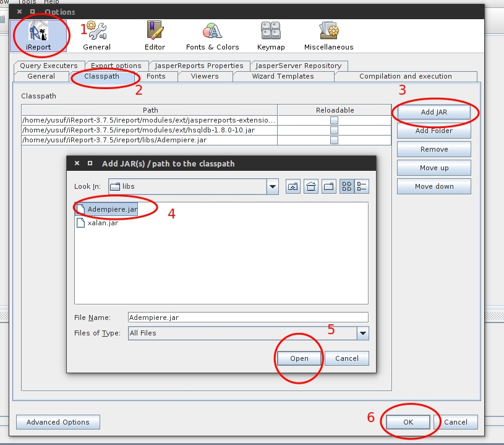Open Advanced Options
This screenshot has height=445, width=504.
58,422
